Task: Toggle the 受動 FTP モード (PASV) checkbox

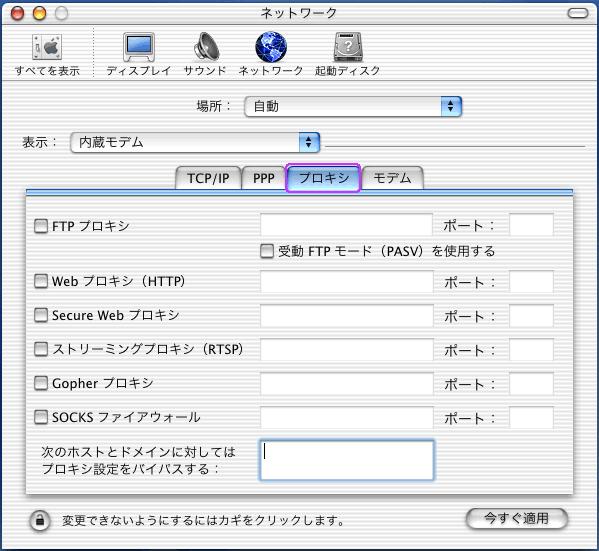Action: pyautogui.click(x=267, y=251)
